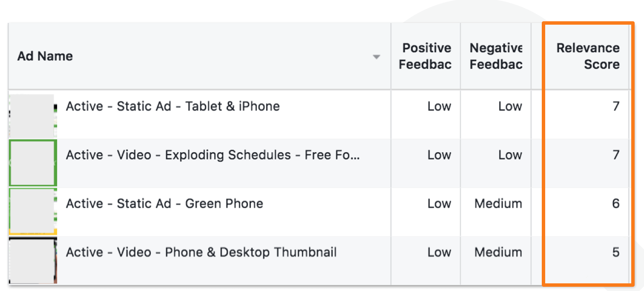Click relevance score 7 for Exploding Schedules video
The width and height of the screenshot is (644, 291).
click(x=616, y=155)
